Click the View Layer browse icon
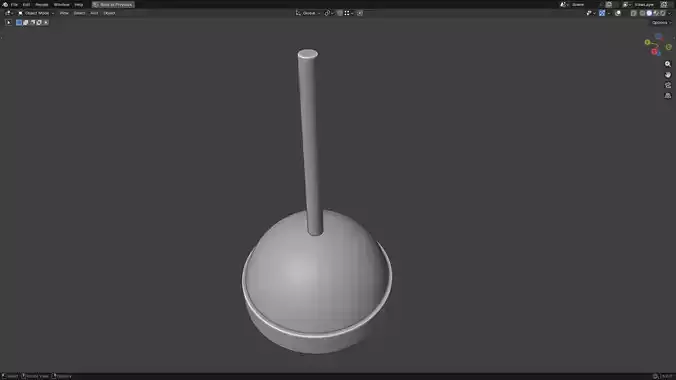The image size is (676, 380). pyautogui.click(x=626, y=4)
